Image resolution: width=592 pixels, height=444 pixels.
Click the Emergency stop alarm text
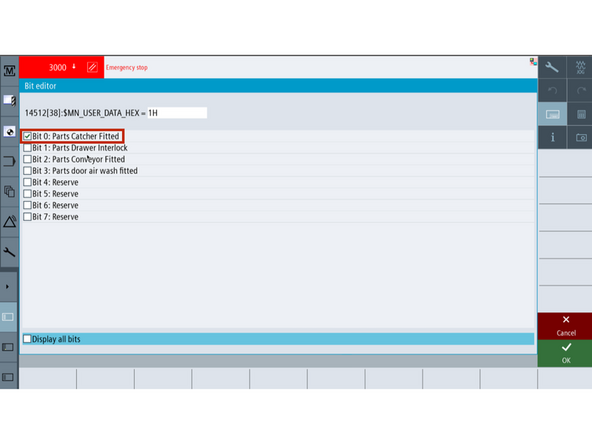[x=126, y=68]
